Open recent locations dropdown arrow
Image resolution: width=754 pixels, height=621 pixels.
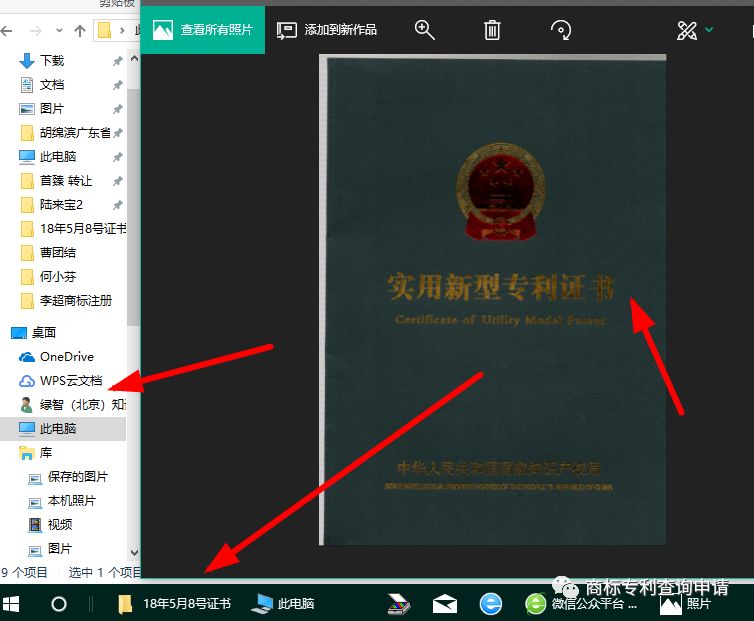(x=59, y=31)
